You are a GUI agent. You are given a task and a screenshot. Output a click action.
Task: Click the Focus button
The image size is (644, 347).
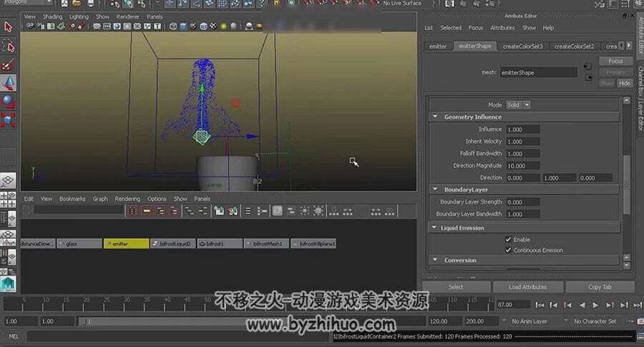(x=615, y=61)
